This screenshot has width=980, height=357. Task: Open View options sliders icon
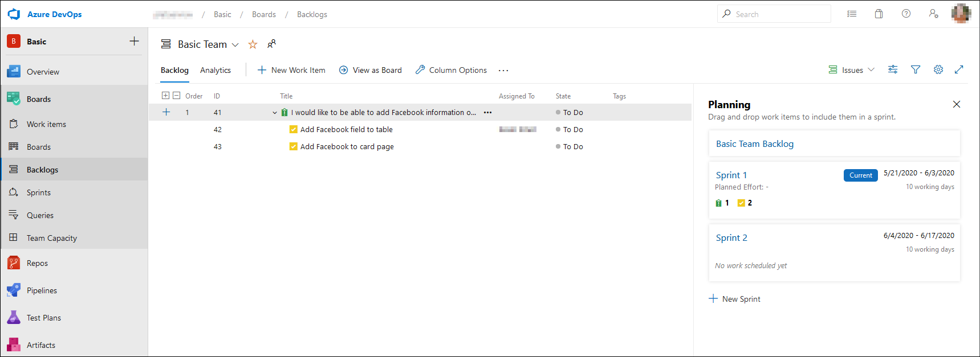tap(893, 69)
